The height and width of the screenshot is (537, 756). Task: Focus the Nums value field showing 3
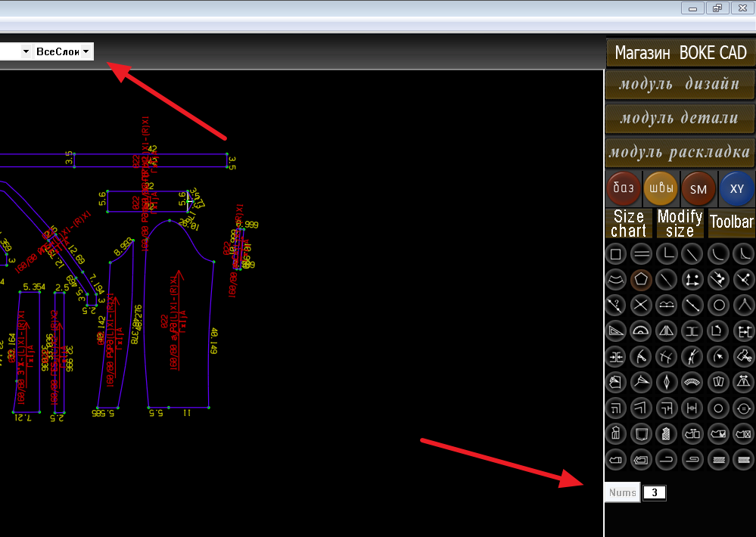pos(655,492)
